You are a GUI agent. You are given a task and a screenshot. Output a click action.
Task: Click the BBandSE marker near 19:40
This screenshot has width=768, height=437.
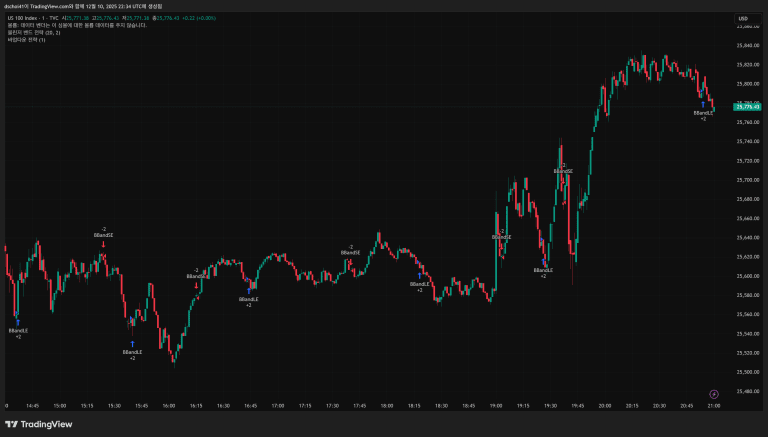(x=563, y=171)
